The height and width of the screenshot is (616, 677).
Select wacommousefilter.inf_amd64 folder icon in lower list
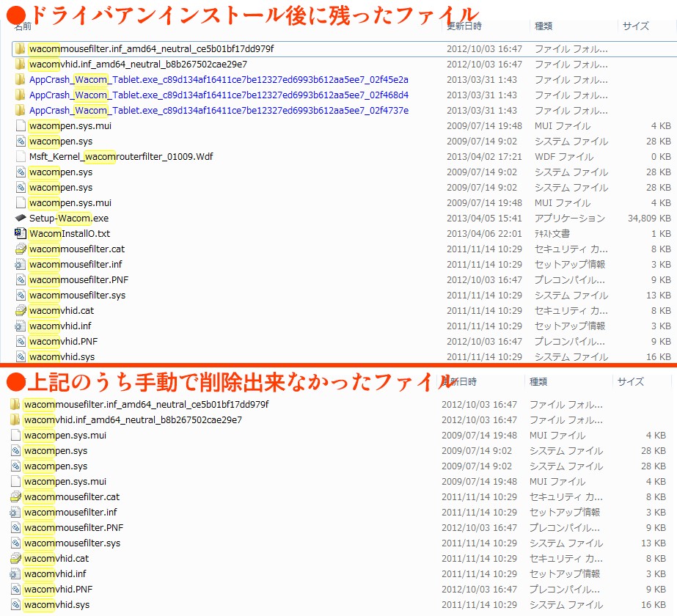tap(15, 405)
